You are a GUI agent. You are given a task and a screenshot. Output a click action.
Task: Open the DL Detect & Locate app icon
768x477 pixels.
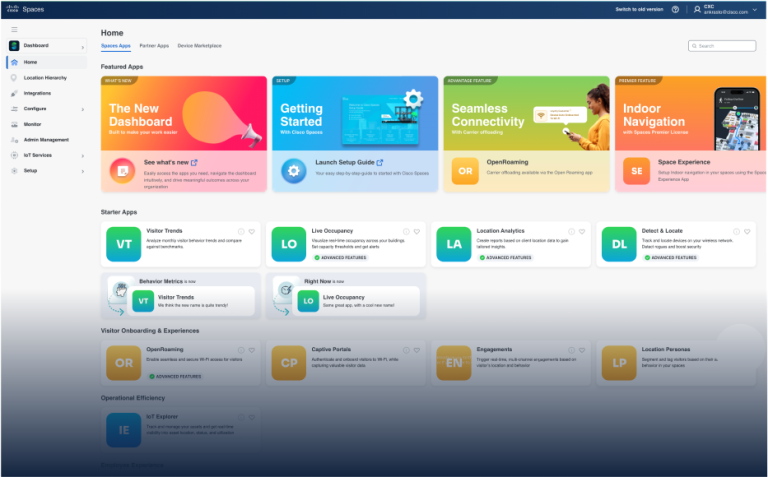coord(619,244)
